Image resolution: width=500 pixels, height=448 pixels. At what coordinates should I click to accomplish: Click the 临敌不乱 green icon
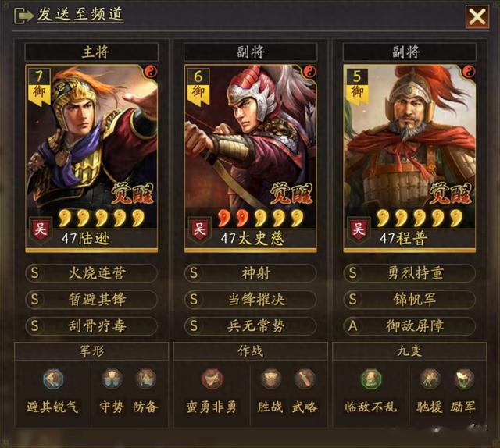tap(371, 379)
